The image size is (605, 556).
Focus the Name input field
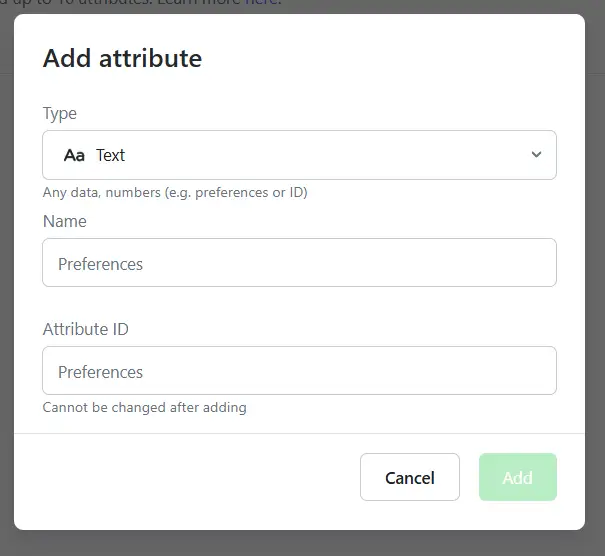tap(300, 263)
